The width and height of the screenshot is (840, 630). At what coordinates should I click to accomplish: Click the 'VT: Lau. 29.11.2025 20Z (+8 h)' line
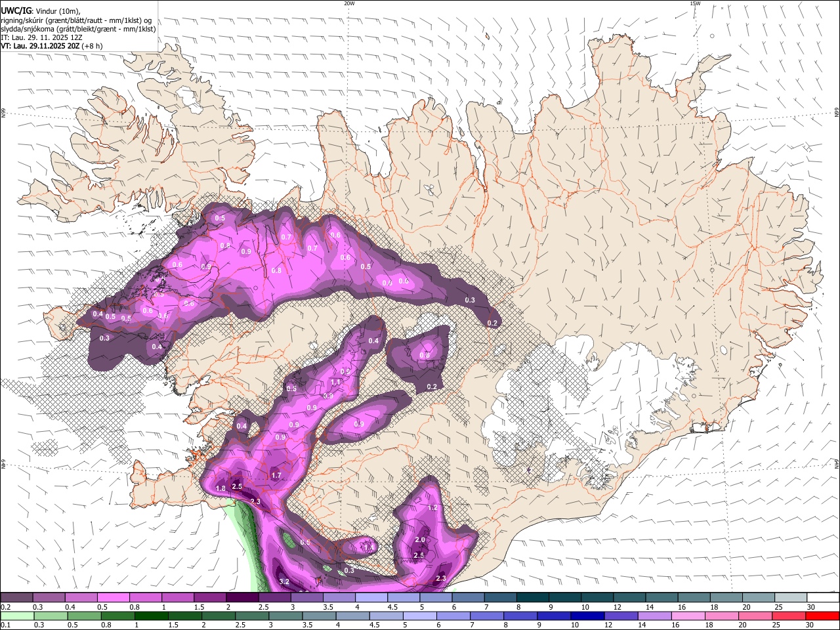coord(52,46)
